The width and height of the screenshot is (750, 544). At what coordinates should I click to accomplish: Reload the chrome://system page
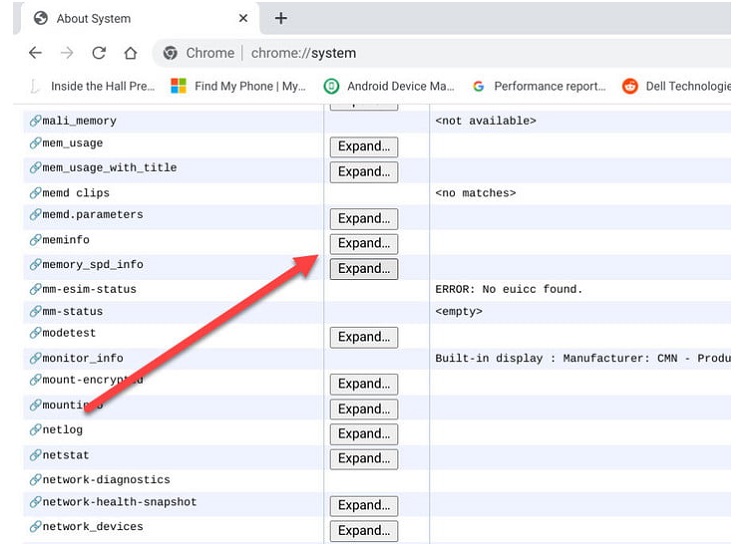pyautogui.click(x=99, y=53)
